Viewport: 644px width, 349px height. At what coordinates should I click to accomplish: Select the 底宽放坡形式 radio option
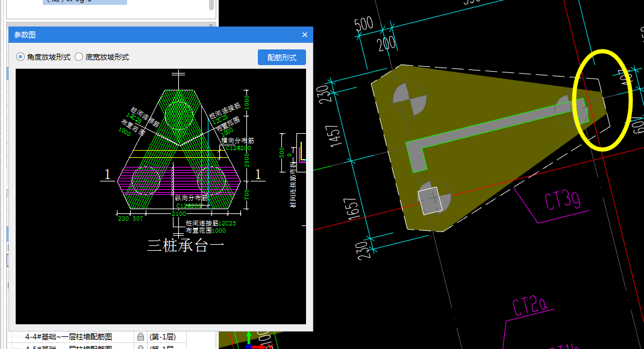click(x=102, y=57)
